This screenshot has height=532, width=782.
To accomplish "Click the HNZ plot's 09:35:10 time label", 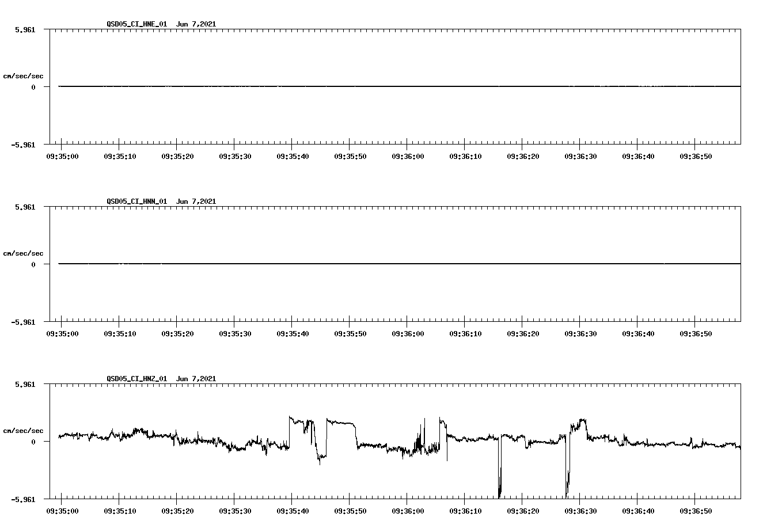I will 120,511.
